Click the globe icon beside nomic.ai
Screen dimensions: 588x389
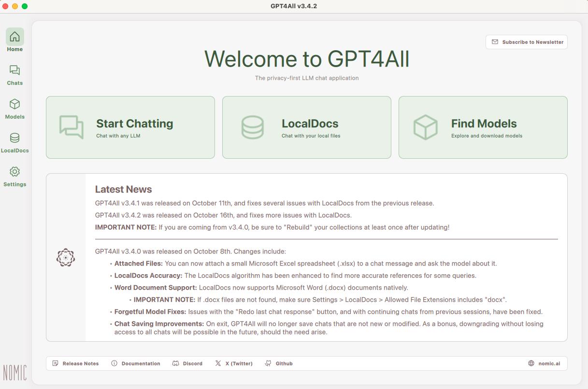(531, 363)
